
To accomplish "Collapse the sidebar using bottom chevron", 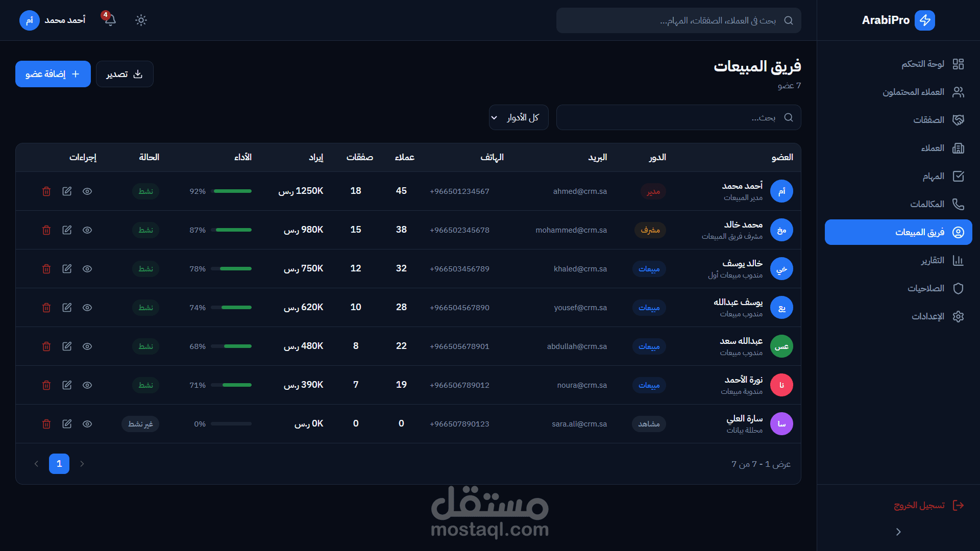I will point(898,532).
